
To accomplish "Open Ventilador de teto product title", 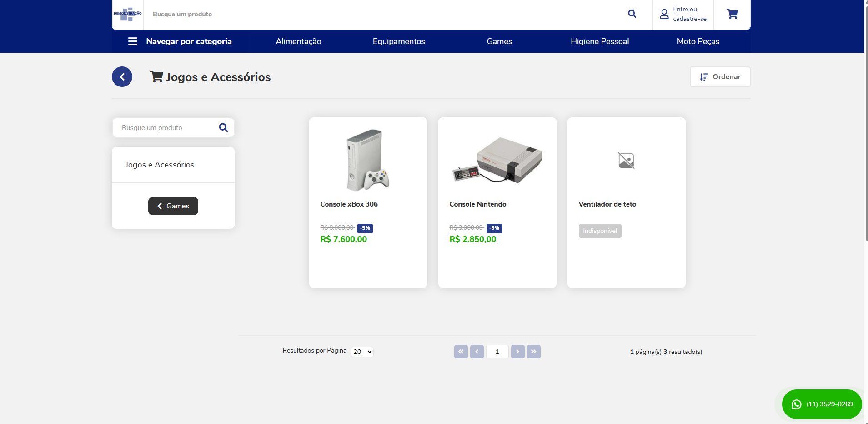I will tap(607, 204).
